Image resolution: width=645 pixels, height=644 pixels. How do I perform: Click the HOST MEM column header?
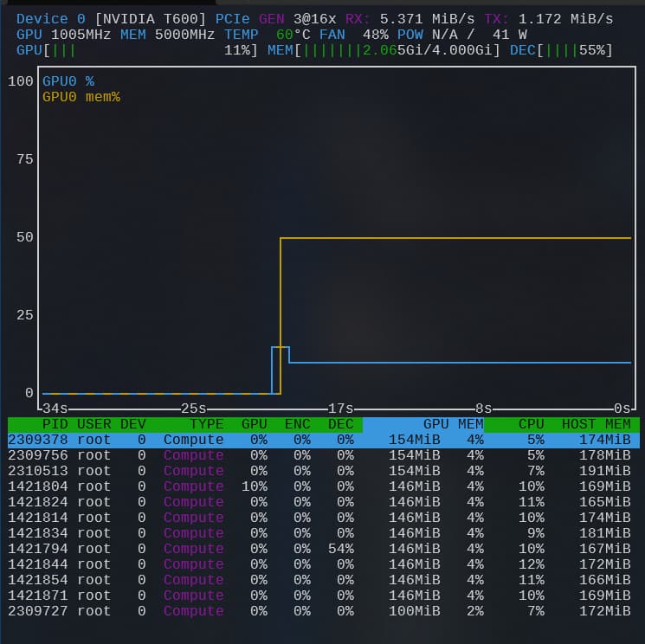(x=596, y=424)
